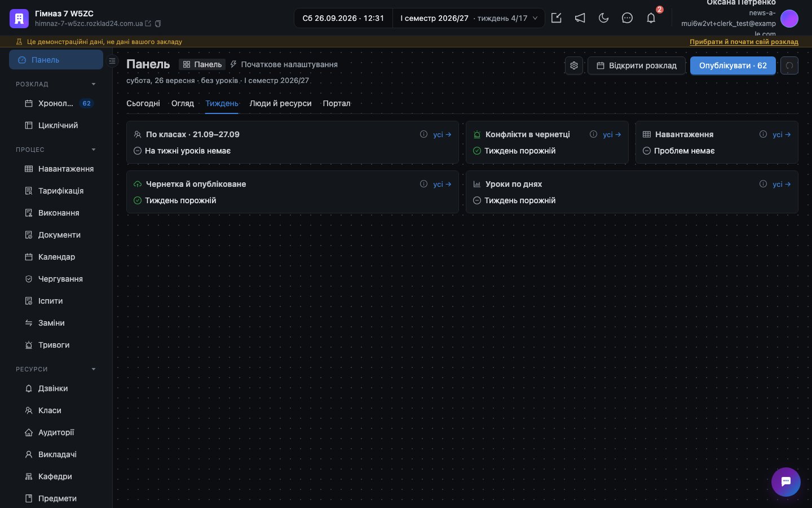Open Циклічний in the sidebar

pos(56,125)
